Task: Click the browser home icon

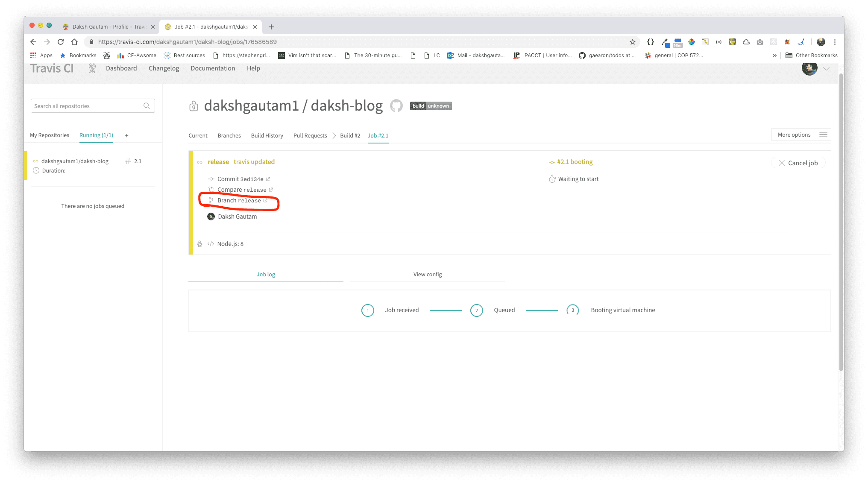Action: tap(74, 42)
